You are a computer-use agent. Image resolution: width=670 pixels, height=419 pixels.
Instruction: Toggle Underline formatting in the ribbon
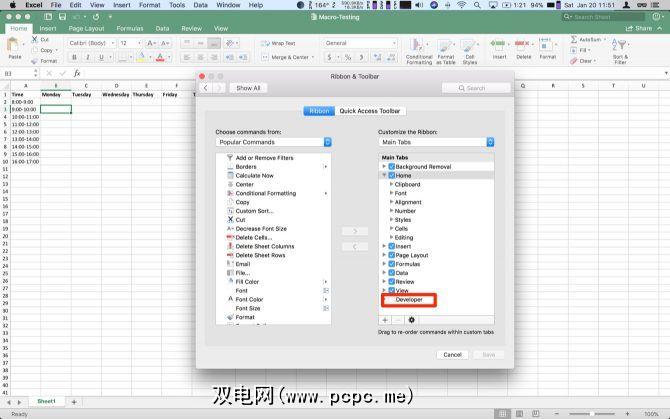[x=101, y=57]
